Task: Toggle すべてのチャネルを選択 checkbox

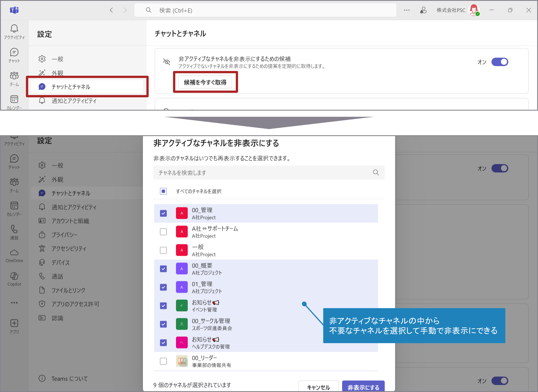Action: [163, 191]
